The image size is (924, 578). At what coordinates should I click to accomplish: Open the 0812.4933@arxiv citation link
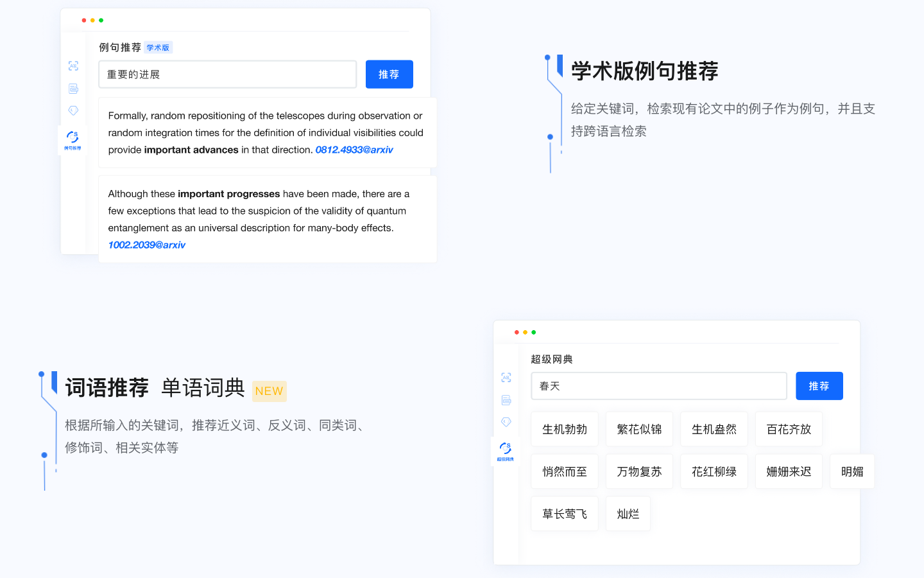point(354,150)
